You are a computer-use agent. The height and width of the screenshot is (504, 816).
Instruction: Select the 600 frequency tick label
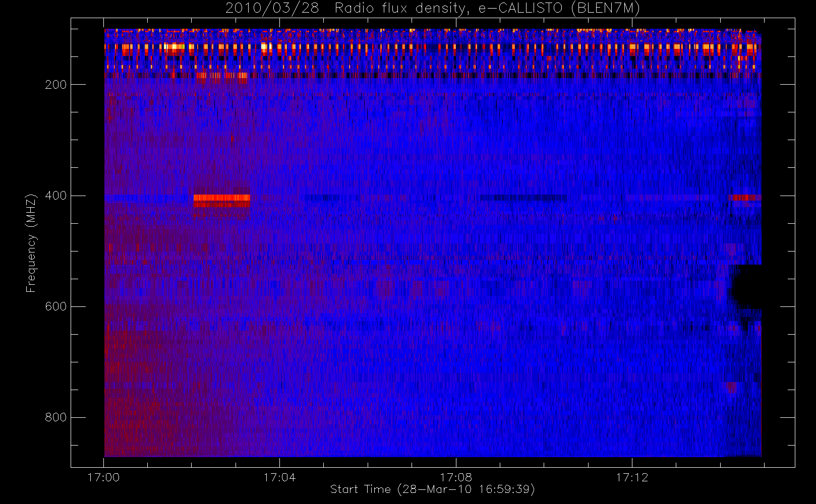(56, 306)
